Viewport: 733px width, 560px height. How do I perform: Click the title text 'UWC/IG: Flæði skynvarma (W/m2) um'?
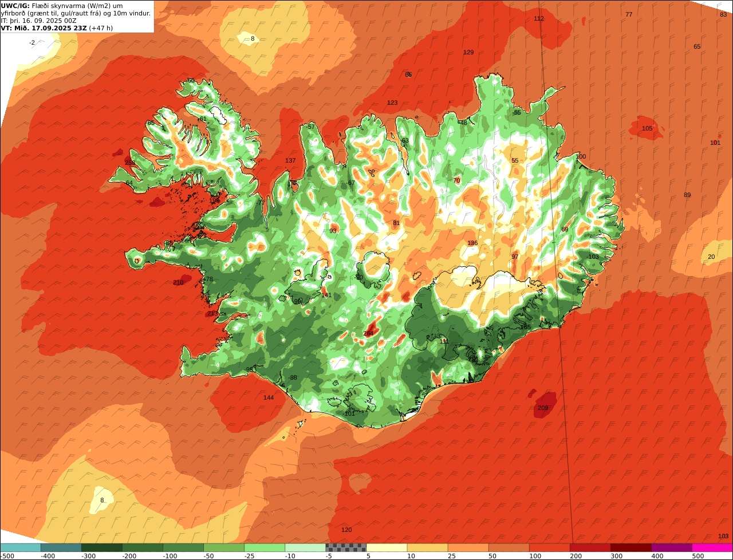62,6
